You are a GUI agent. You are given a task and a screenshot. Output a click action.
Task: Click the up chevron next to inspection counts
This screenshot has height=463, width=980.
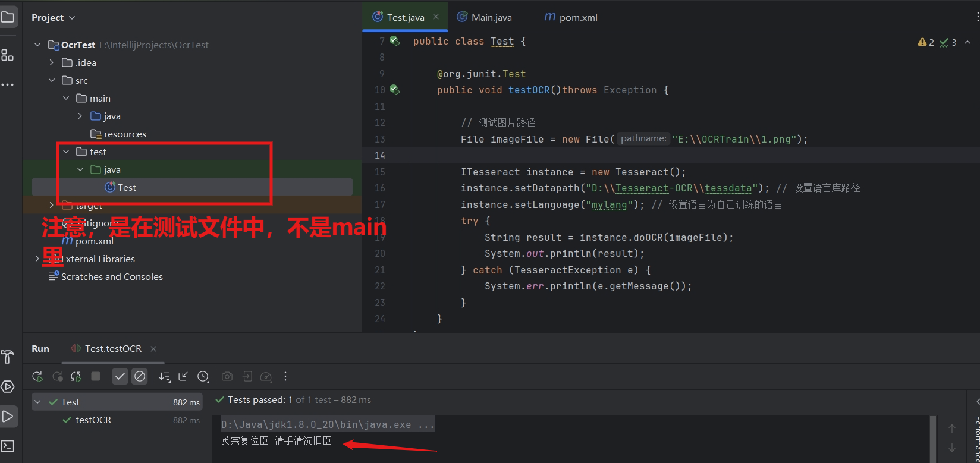click(968, 42)
